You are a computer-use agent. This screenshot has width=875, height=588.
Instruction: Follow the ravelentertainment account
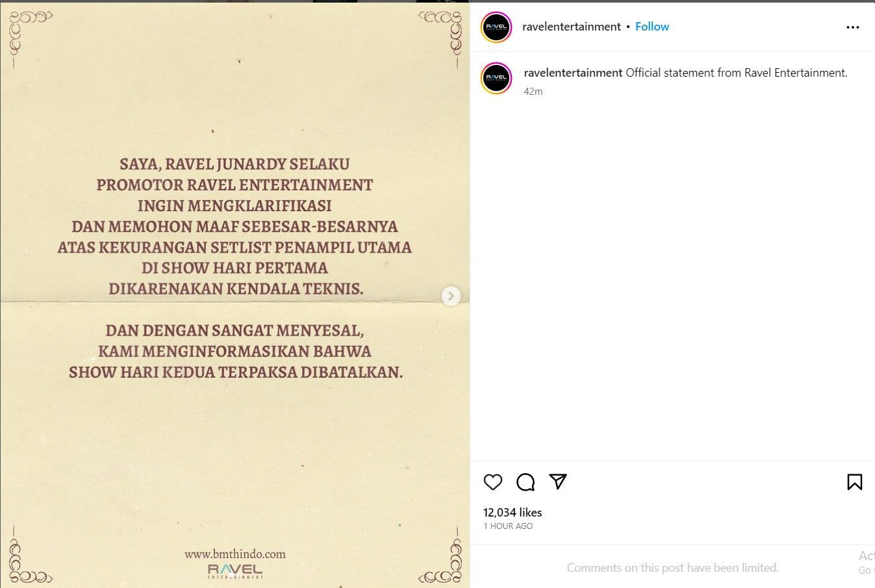(652, 27)
